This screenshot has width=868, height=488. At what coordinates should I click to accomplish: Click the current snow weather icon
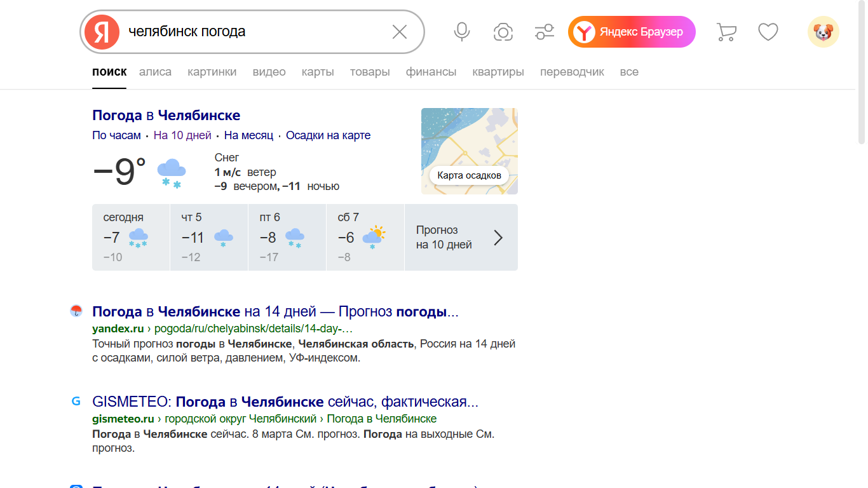[x=172, y=173]
